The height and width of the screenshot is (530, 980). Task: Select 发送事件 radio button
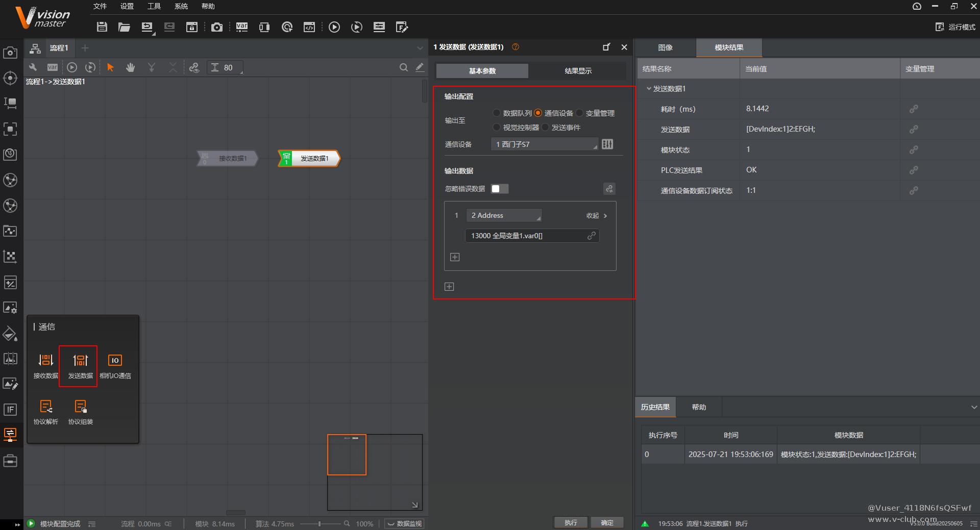click(x=545, y=127)
